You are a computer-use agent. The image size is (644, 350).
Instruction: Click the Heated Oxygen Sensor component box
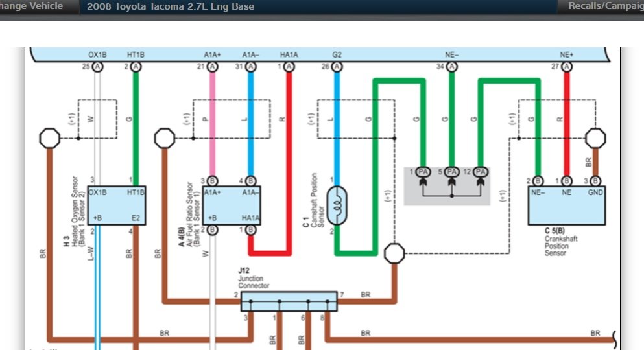(117, 205)
